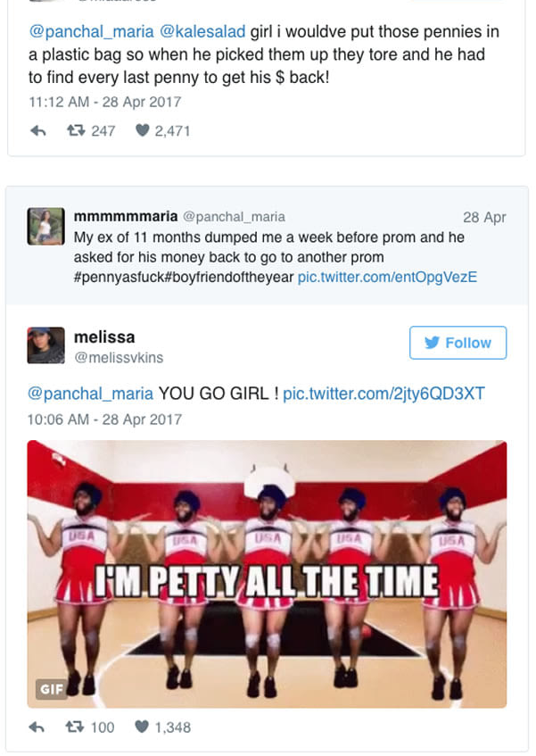536x756 pixels.
Task: Retweet the tweet with 247 retweets
Action: [x=76, y=131]
